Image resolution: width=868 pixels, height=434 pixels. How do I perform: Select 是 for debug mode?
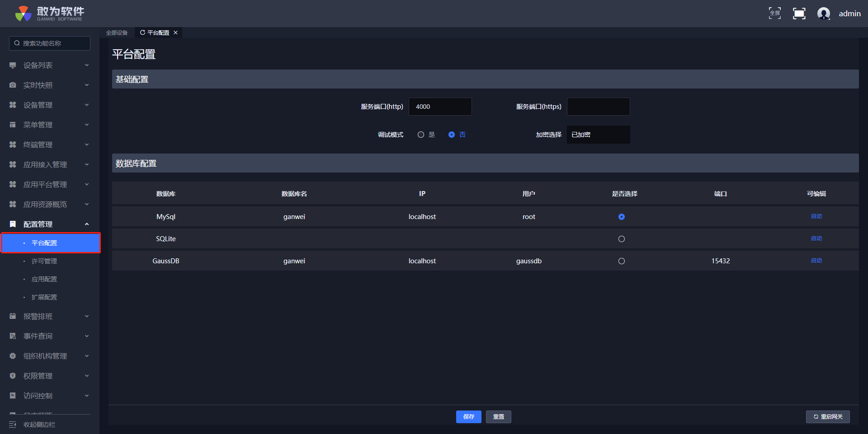(x=421, y=135)
